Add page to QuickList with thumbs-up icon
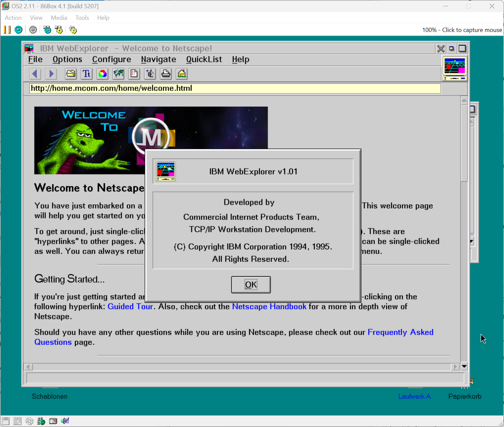504x427 pixels. pos(150,74)
